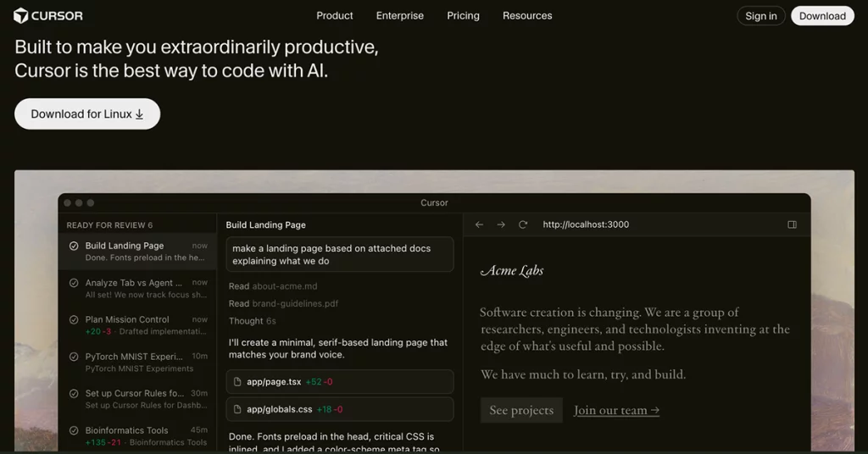This screenshot has height=454, width=868.
Task: Click the Cursor window title text
Action: (x=435, y=203)
